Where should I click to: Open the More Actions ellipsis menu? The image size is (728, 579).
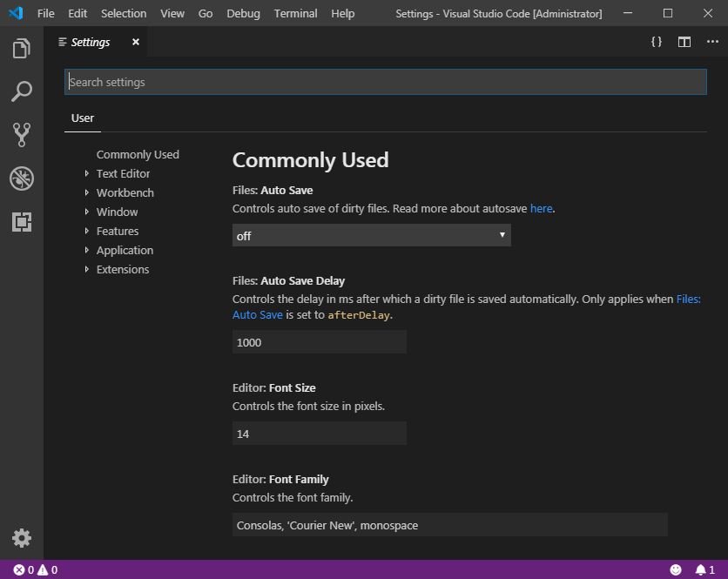(712, 42)
